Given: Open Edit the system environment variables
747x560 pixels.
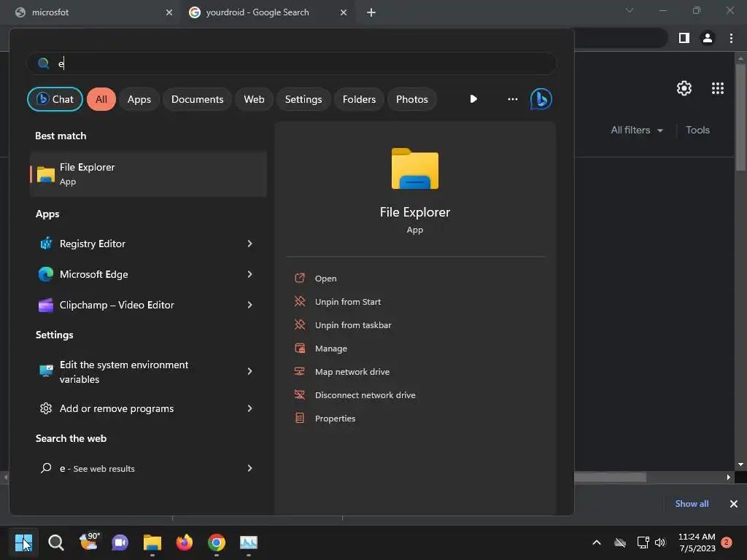Looking at the screenshot, I should 124,372.
